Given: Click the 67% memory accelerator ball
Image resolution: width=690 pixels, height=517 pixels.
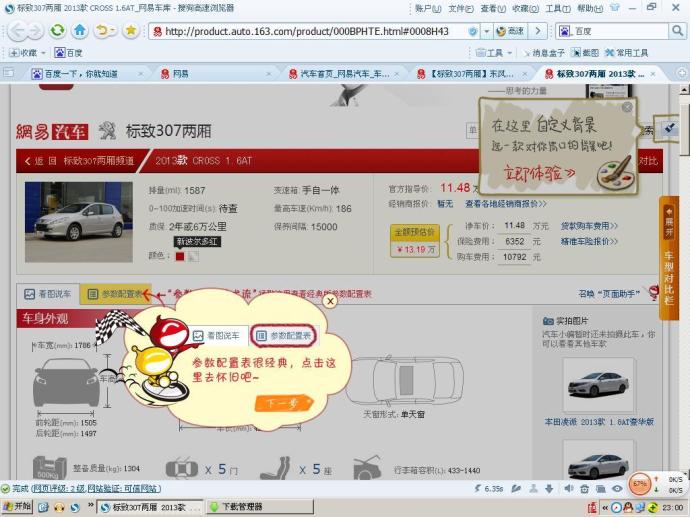Looking at the screenshot, I should [639, 484].
